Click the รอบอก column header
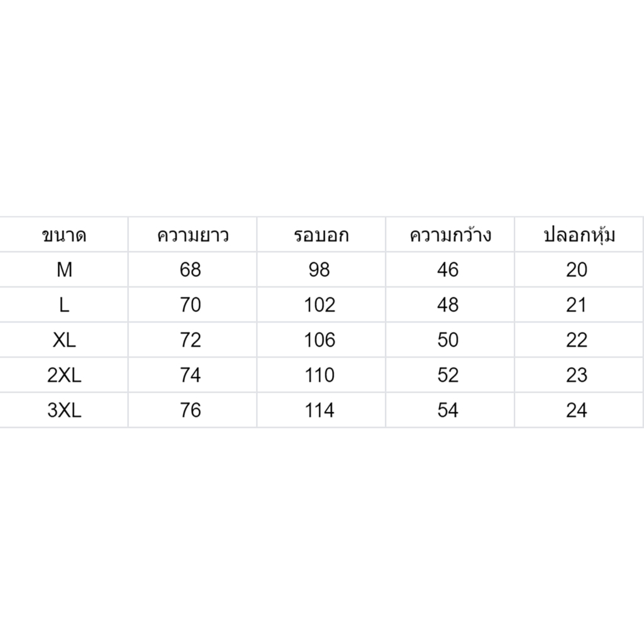 321,235
